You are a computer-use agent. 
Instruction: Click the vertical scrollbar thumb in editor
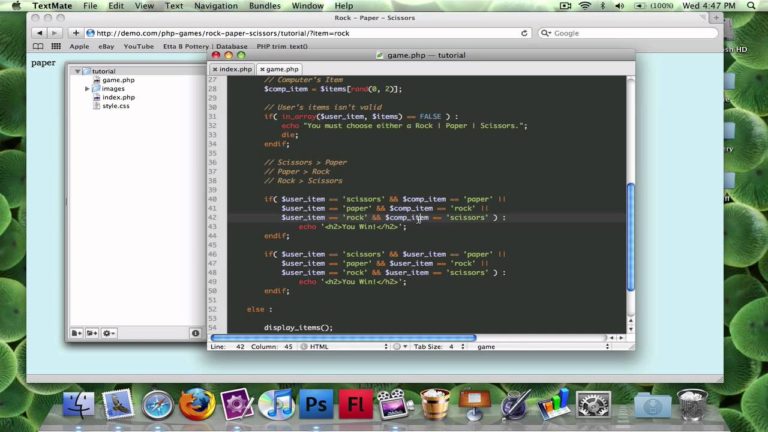[x=630, y=237]
